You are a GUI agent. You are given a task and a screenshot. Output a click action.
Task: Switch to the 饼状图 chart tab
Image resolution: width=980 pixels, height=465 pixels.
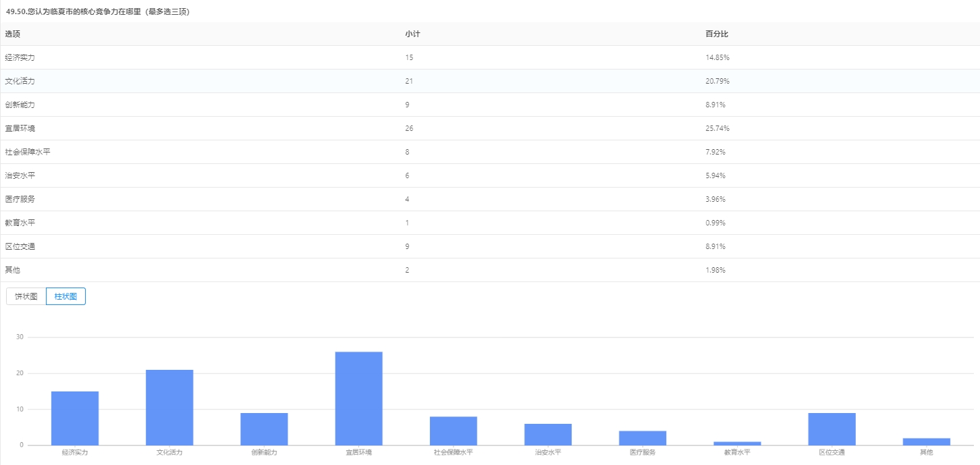click(26, 296)
